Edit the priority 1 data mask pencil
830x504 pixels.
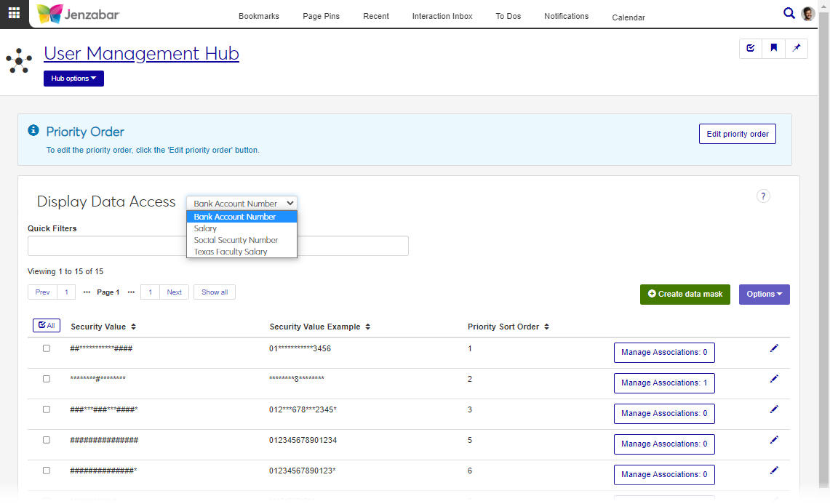tap(773, 348)
